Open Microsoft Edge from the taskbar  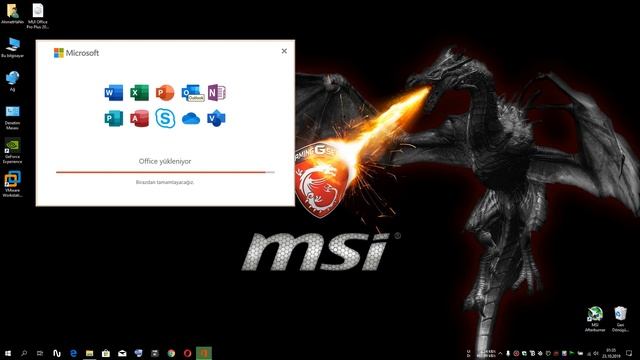[73, 353]
